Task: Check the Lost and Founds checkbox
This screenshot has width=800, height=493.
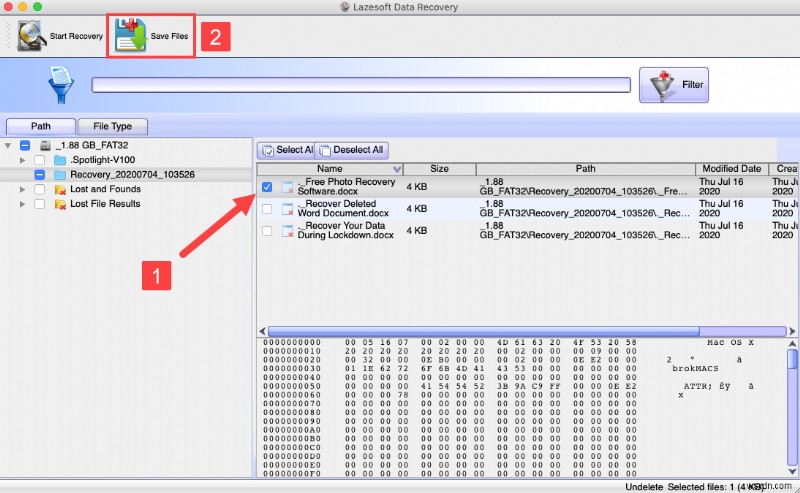Action: point(39,189)
